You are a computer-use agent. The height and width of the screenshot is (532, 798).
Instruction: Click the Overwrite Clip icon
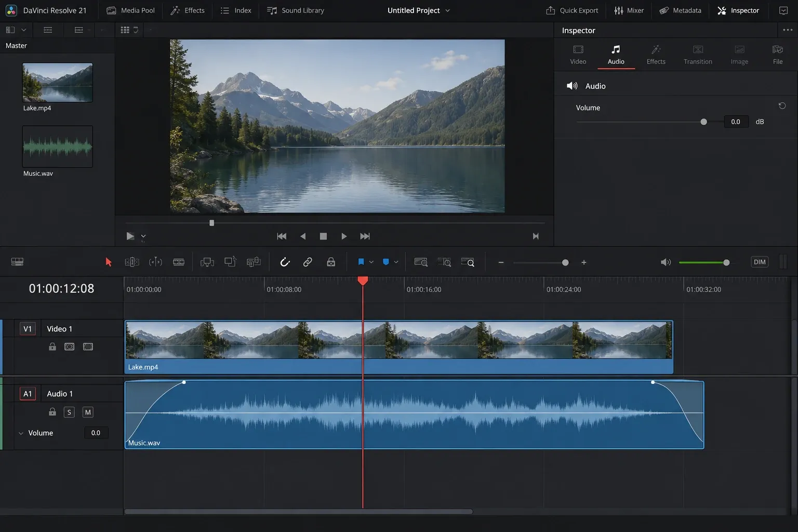(230, 262)
